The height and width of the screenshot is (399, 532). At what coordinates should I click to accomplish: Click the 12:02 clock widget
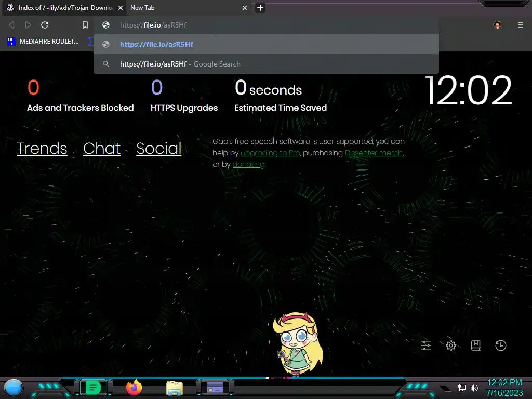[x=468, y=90]
